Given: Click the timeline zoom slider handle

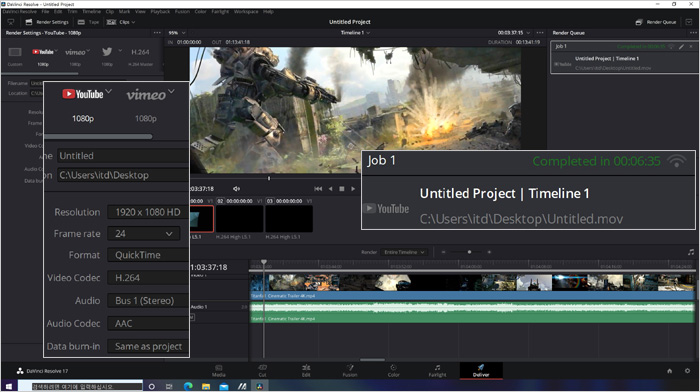Looking at the screenshot, I should pyautogui.click(x=469, y=252).
